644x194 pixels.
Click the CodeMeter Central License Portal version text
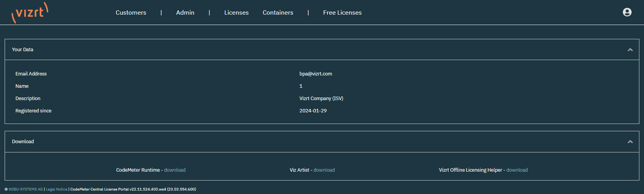point(133,189)
